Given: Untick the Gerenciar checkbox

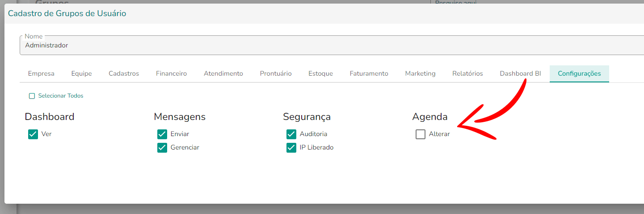Looking at the screenshot, I should tap(162, 148).
